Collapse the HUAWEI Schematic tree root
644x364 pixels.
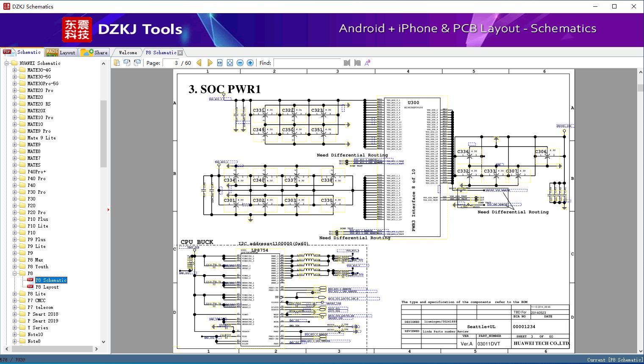(x=7, y=63)
